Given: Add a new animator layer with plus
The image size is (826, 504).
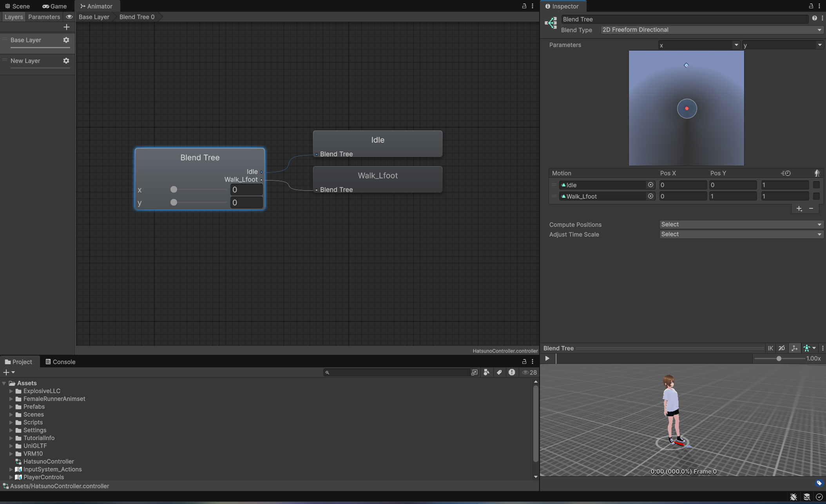Looking at the screenshot, I should coord(66,27).
